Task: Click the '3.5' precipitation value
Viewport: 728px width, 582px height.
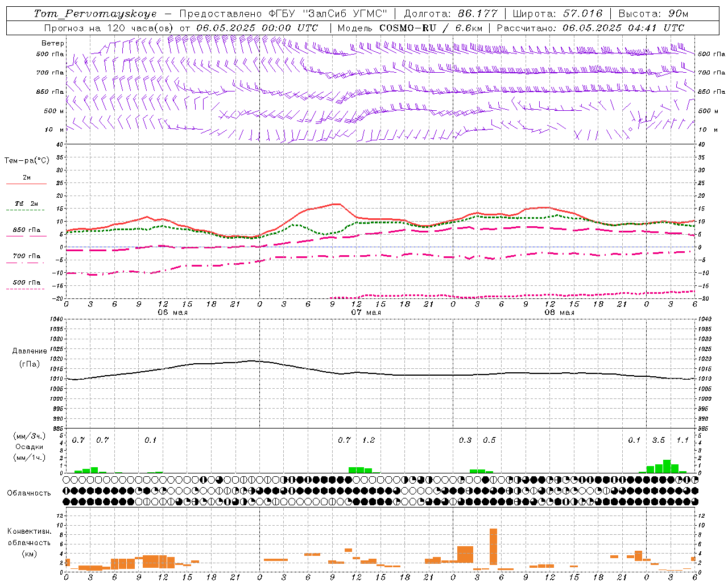Action: 659,440
